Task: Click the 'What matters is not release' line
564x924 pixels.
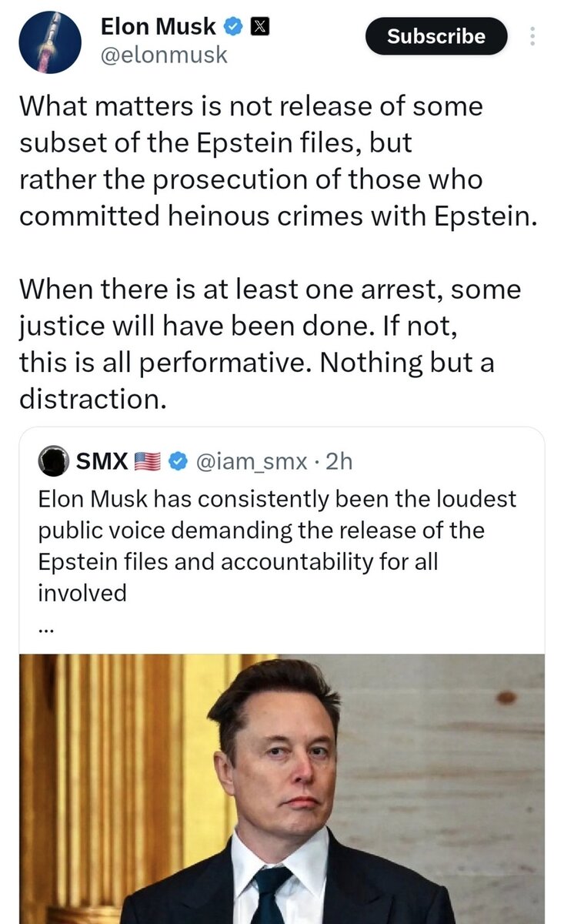Action: [251, 105]
